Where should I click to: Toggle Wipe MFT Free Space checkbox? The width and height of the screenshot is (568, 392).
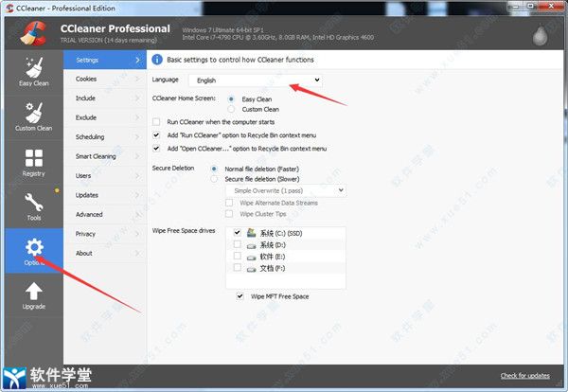coord(240,296)
